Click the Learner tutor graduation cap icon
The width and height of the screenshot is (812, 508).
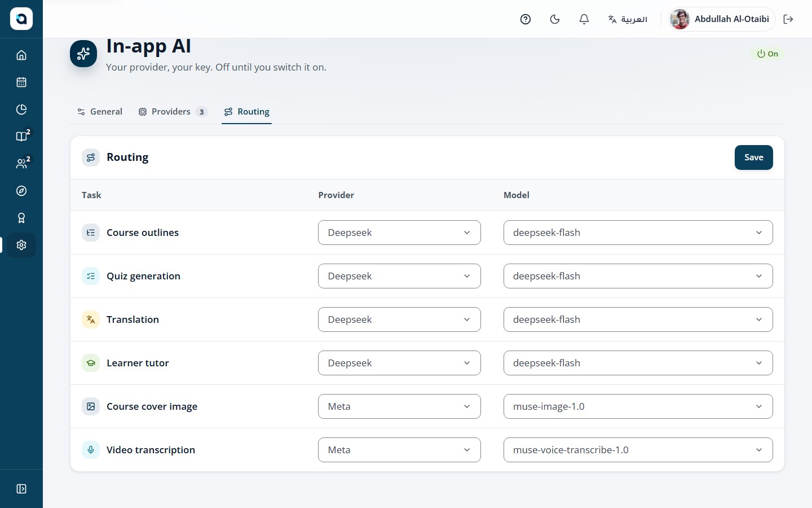[x=91, y=363]
